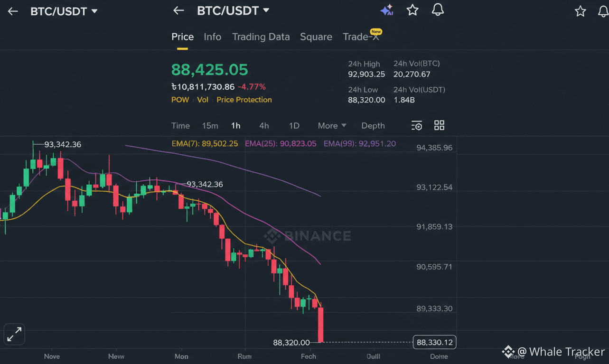Open the AI sparkle assistant icon

pyautogui.click(x=387, y=10)
